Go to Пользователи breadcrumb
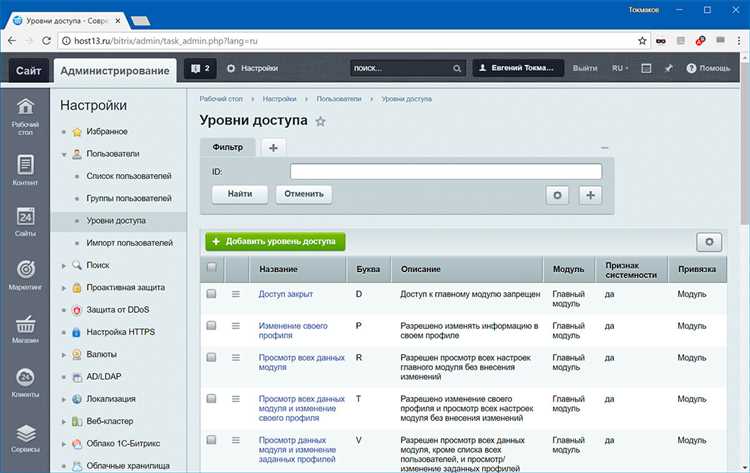Image resolution: width=750 pixels, height=473 pixels. (x=339, y=99)
